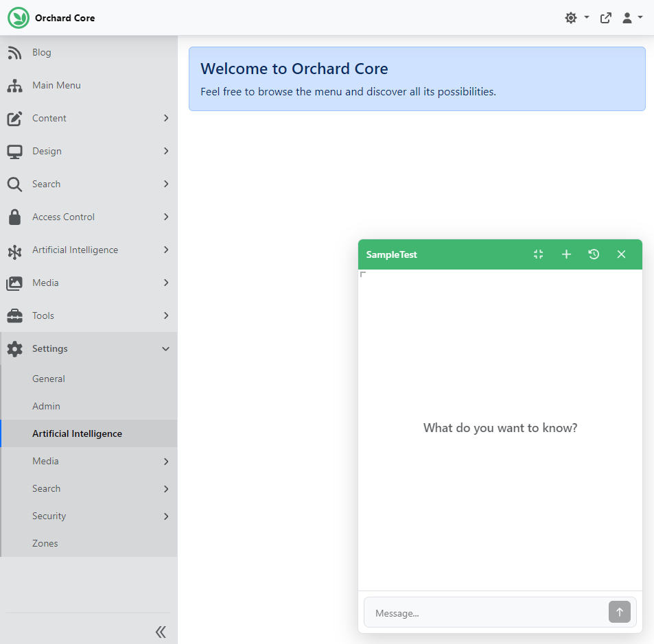The width and height of the screenshot is (654, 644).
Task: Focus the Message input field
Action: [x=486, y=613]
